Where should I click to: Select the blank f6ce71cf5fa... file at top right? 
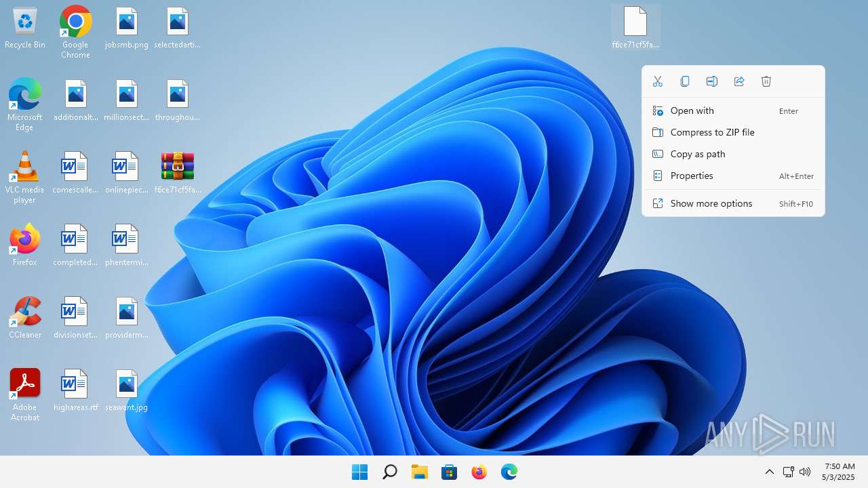point(635,28)
